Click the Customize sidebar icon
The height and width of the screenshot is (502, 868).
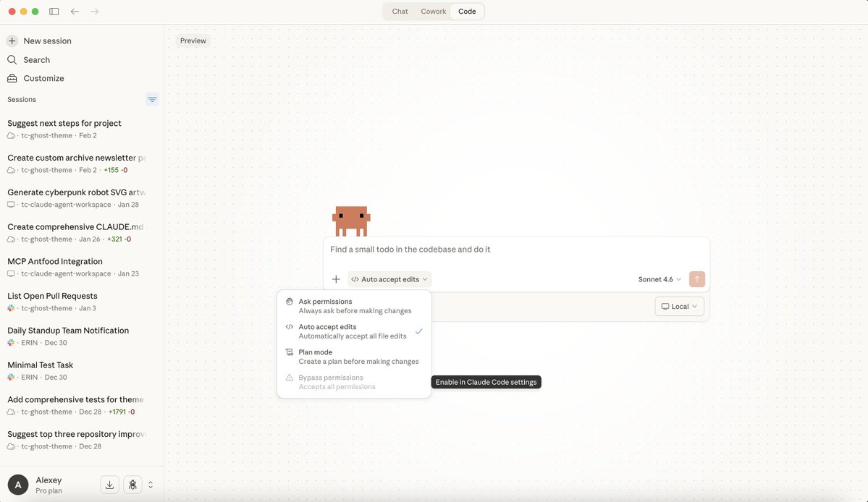coord(10,78)
